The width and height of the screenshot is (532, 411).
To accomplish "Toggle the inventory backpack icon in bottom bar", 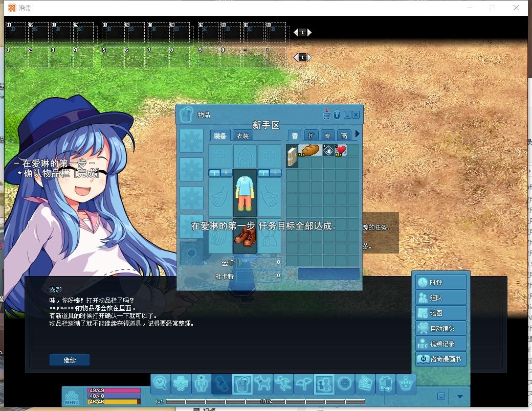I will pos(242,384).
